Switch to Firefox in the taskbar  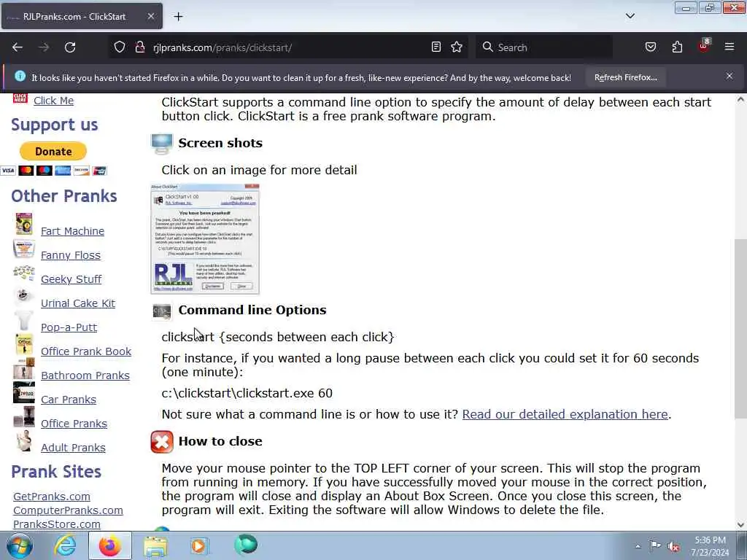pyautogui.click(x=110, y=545)
